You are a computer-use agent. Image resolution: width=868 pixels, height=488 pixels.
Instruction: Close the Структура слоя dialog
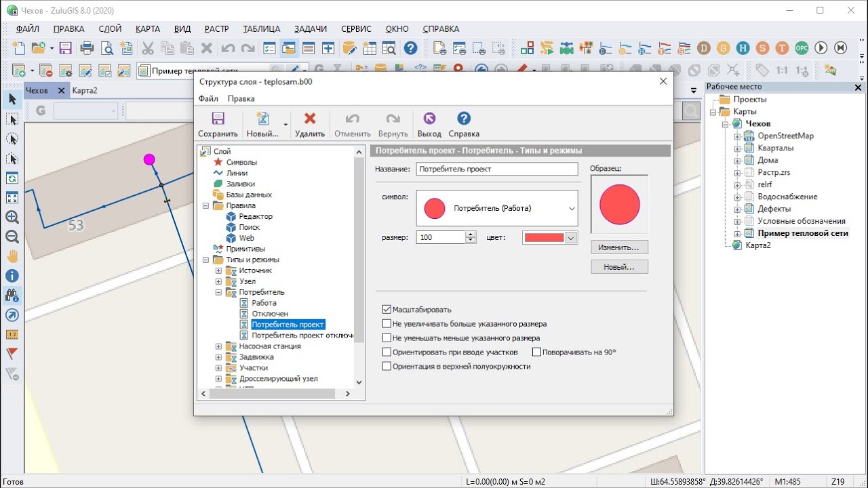point(663,81)
